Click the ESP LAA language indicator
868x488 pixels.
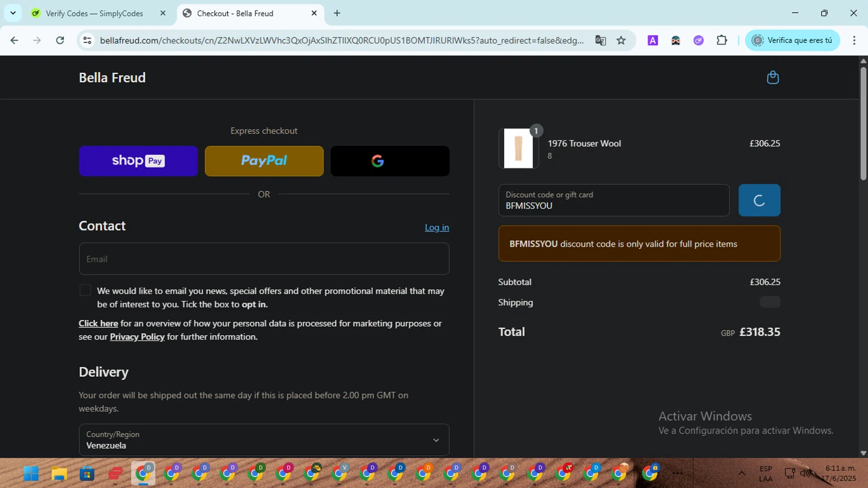[x=766, y=474]
